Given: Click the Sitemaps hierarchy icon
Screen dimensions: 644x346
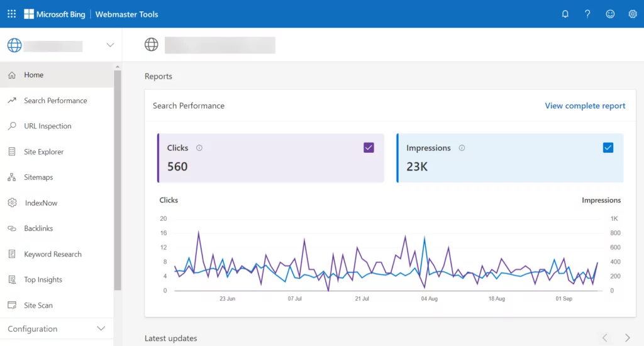Looking at the screenshot, I should 12,177.
